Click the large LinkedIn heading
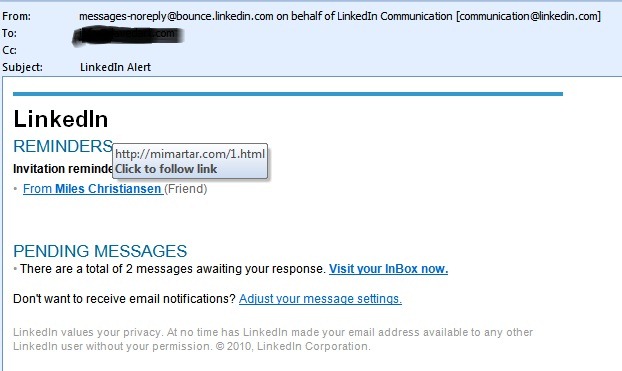Image resolution: width=622 pixels, height=371 pixels. pyautogui.click(x=61, y=119)
